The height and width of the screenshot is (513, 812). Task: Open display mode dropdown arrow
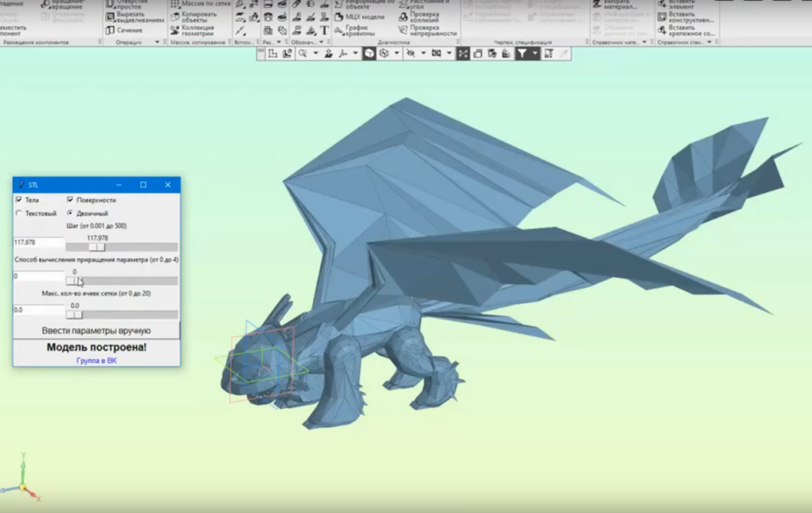(396, 54)
